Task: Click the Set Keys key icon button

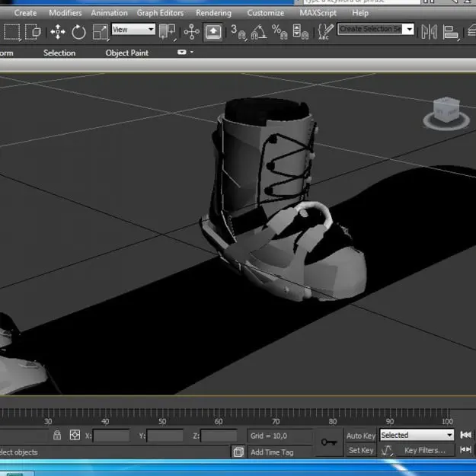Action: pyautogui.click(x=329, y=442)
